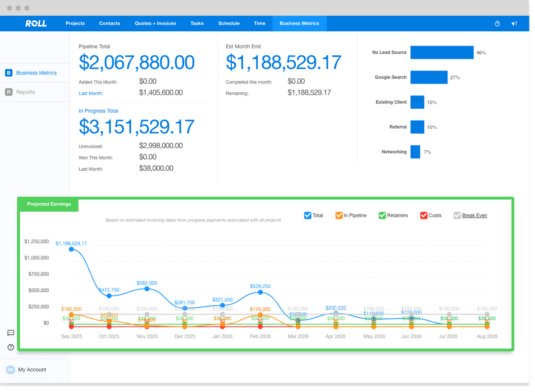Click the My Account avatar icon
The height and width of the screenshot is (392, 535).
click(10, 370)
